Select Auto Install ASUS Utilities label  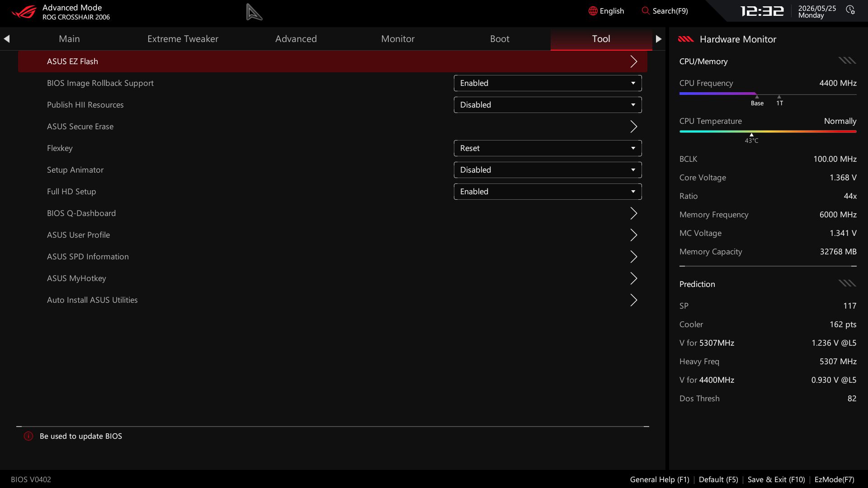tap(92, 300)
